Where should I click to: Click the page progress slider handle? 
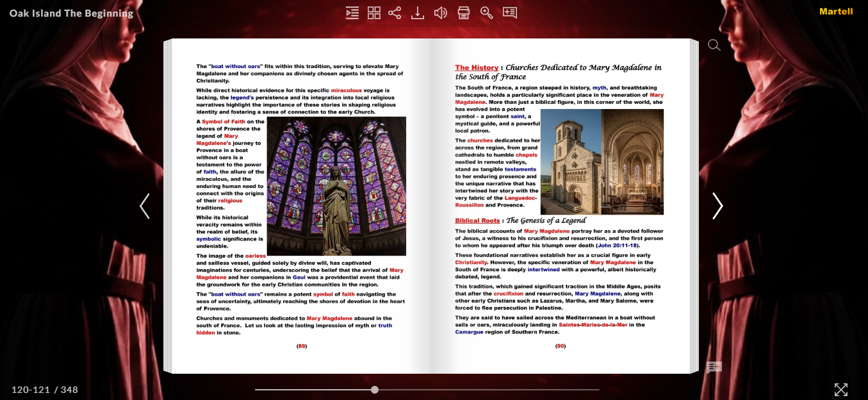click(x=375, y=390)
